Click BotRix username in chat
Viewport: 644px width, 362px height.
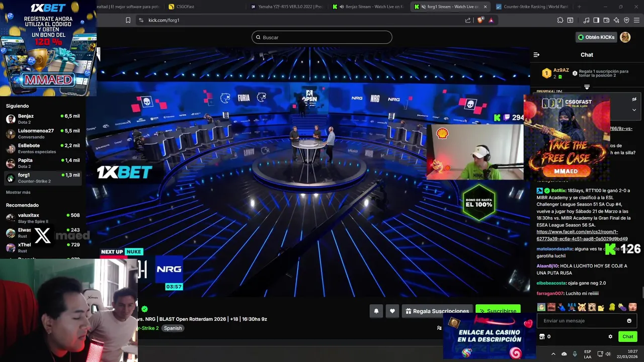(558, 191)
